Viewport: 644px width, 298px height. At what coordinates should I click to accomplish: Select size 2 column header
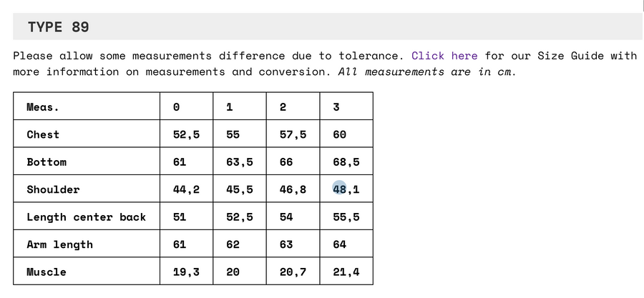pos(293,106)
